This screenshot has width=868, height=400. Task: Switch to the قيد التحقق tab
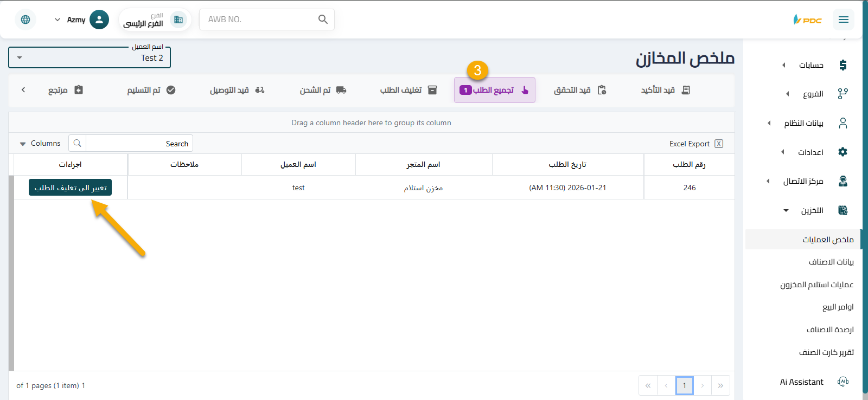[x=579, y=90]
